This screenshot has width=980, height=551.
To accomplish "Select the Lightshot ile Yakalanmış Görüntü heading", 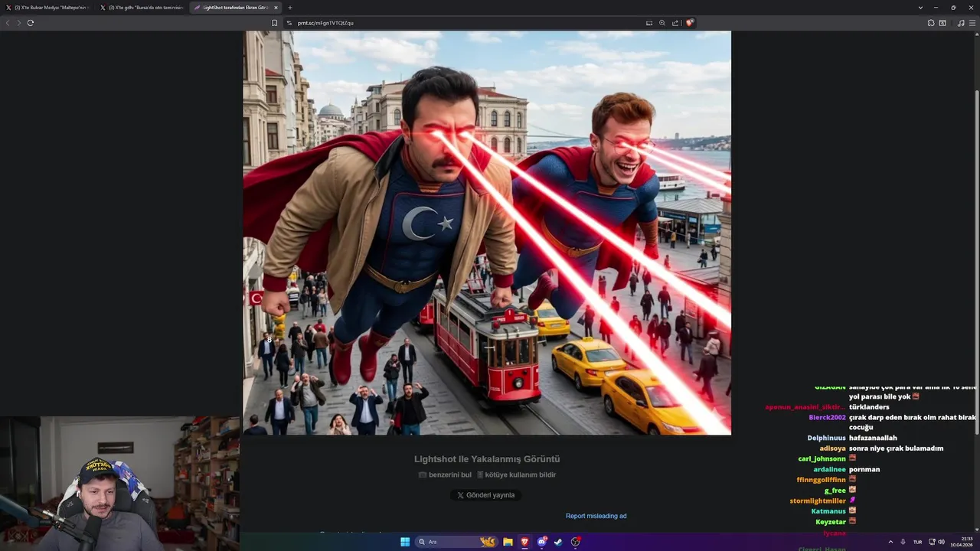I will pyautogui.click(x=487, y=459).
